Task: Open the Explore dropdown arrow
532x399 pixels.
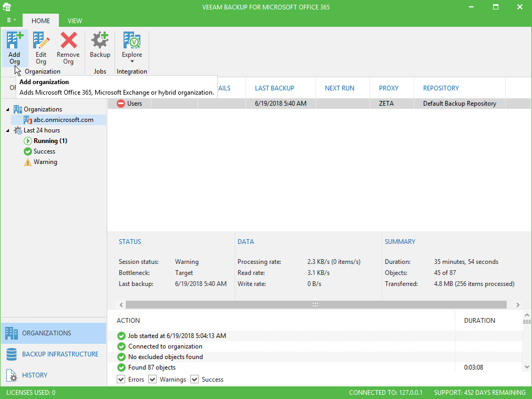Action: click(x=132, y=62)
